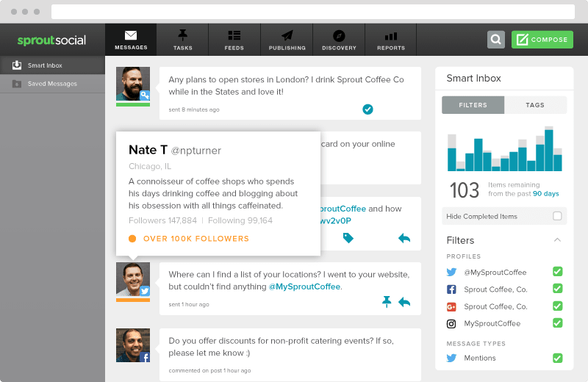Click the 'sent 1 hour ago' timestamp
This screenshot has width=588, height=382.
click(x=189, y=304)
